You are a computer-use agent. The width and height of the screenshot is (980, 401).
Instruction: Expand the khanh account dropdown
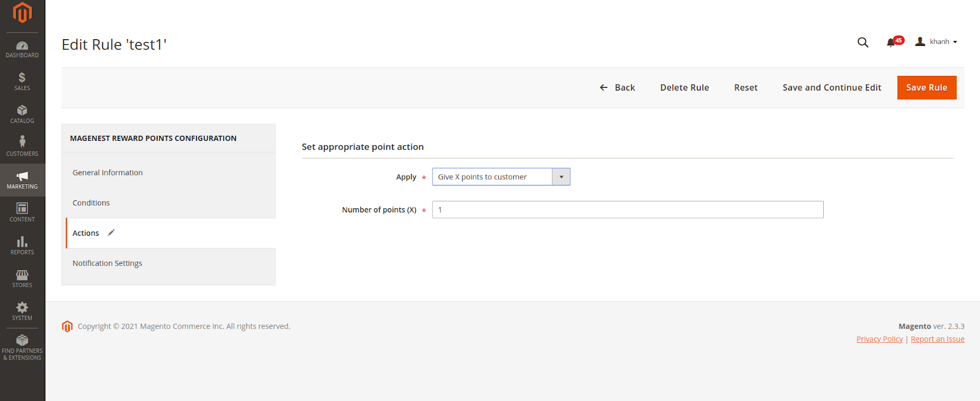[x=937, y=42]
